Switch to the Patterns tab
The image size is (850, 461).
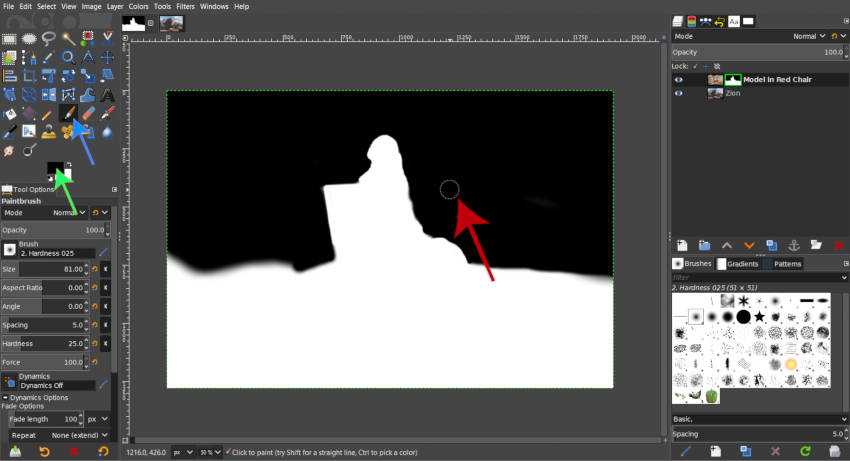[x=787, y=264]
